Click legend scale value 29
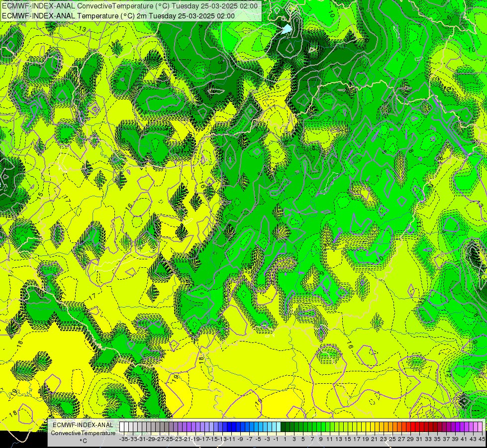 tap(410, 439)
